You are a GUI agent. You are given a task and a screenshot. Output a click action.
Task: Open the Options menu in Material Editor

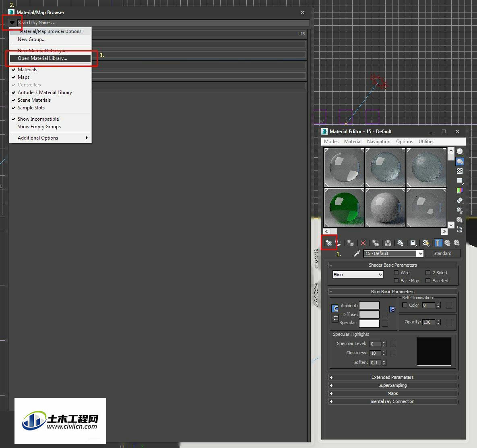click(x=405, y=142)
